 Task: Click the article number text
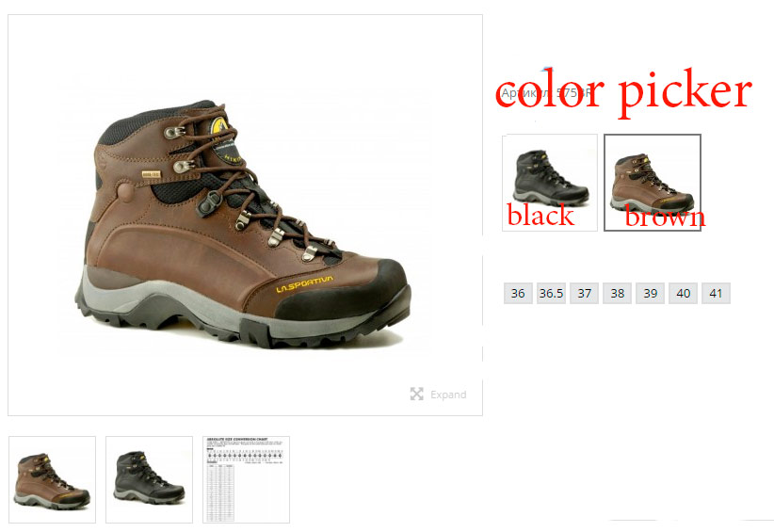tap(545, 93)
